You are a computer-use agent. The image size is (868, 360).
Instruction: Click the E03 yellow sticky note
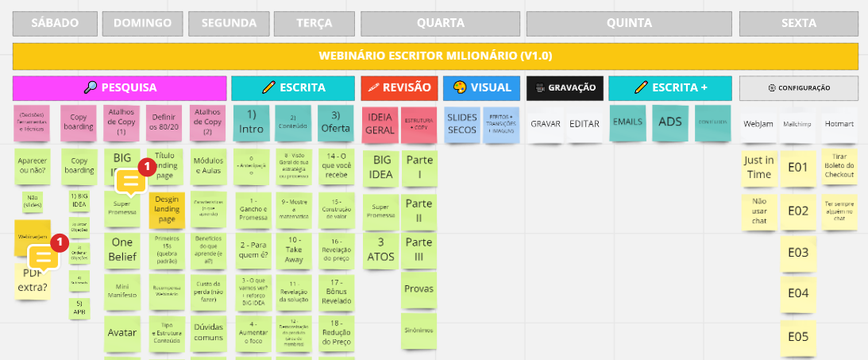click(x=797, y=253)
